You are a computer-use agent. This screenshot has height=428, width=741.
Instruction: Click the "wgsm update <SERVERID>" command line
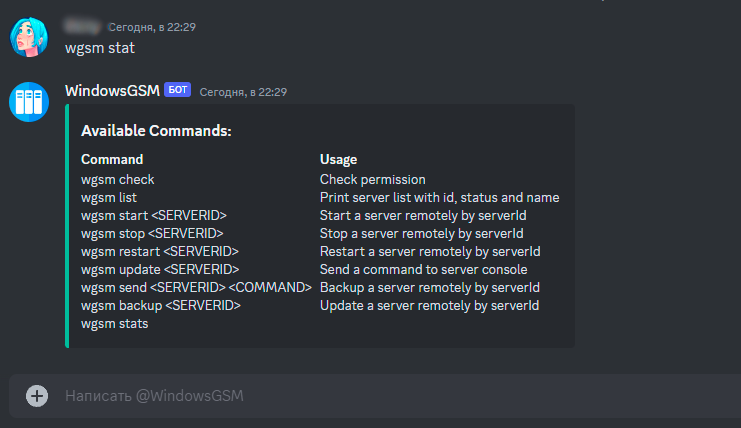(160, 269)
